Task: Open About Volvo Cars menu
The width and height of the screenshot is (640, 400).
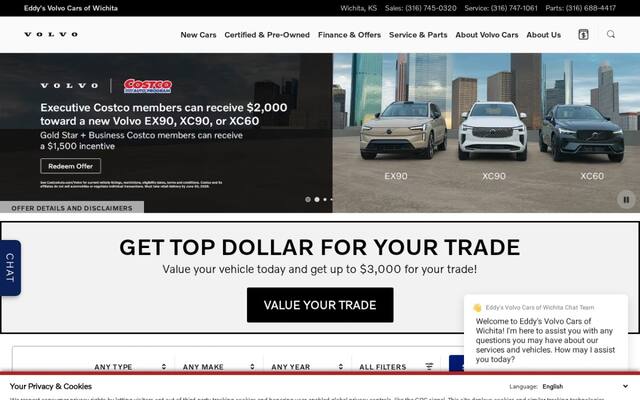Action: (x=487, y=35)
